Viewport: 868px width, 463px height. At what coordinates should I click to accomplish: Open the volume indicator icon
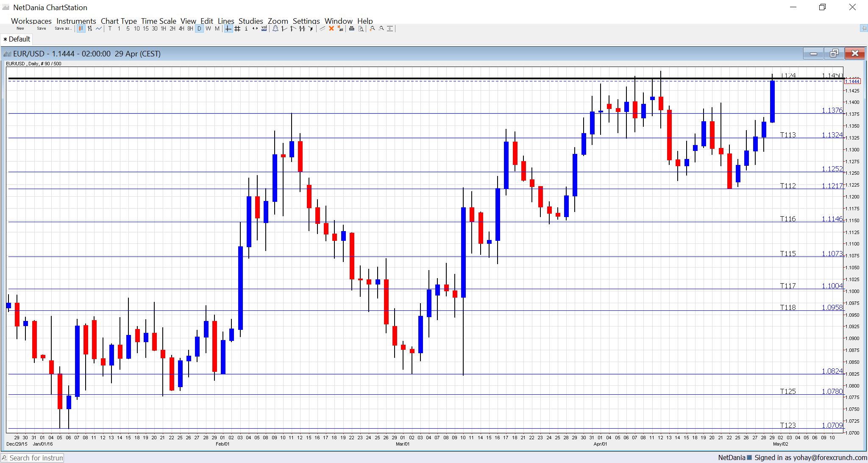pyautogui.click(x=264, y=28)
